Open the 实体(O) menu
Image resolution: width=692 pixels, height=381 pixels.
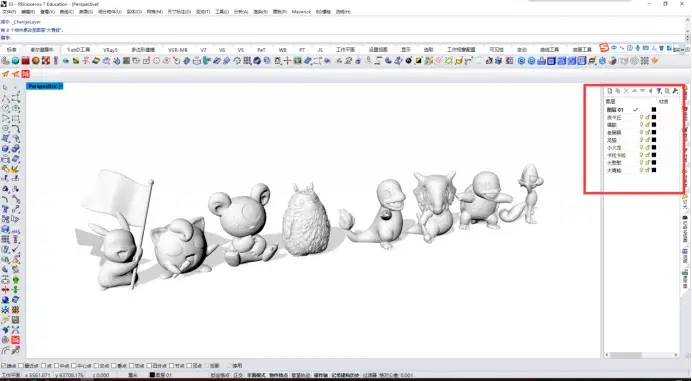click(x=134, y=12)
